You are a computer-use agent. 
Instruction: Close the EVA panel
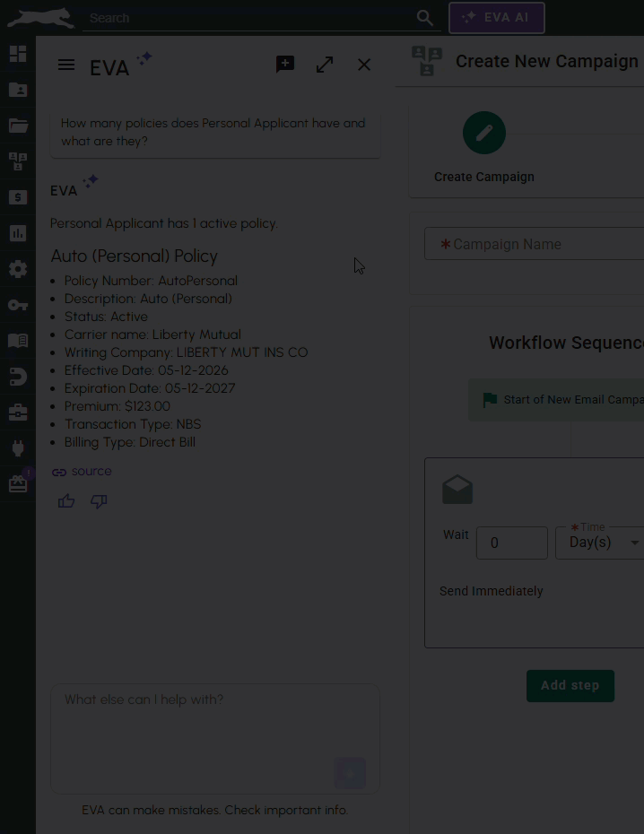(364, 65)
